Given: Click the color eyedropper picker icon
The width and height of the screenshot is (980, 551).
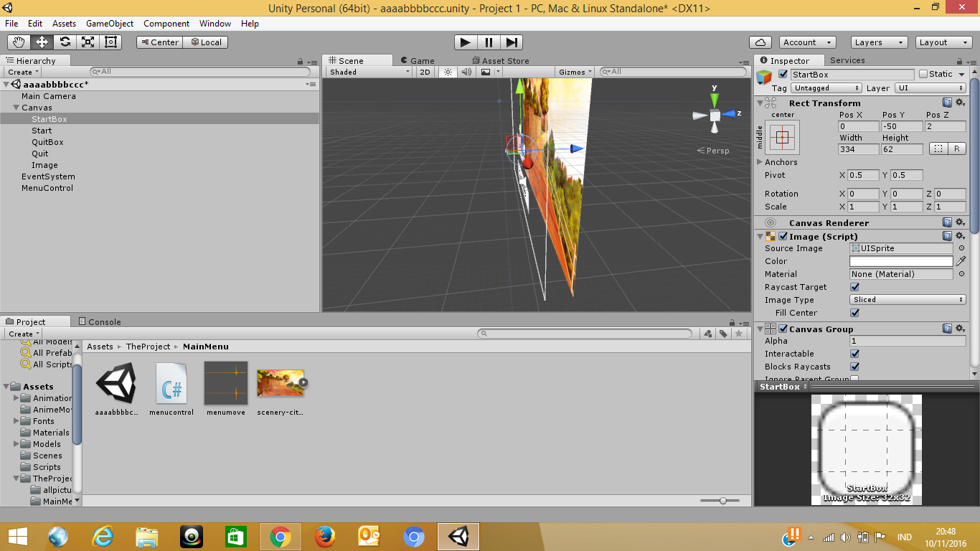Looking at the screenshot, I should click(961, 261).
